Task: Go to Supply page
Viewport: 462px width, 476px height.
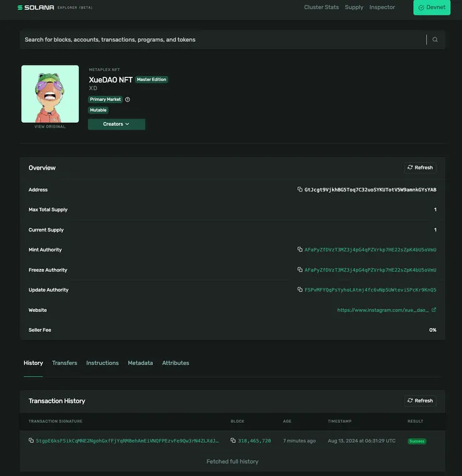Action: coord(354,7)
